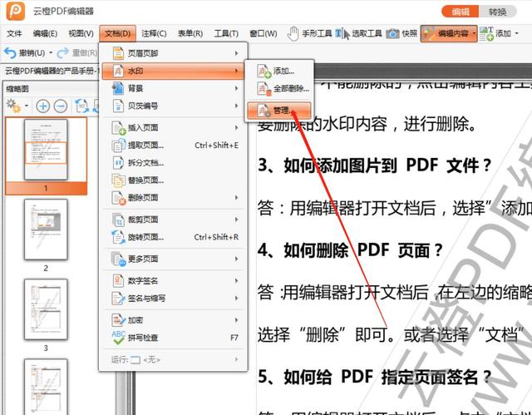Select page 2 thumbnail

[x=46, y=230]
